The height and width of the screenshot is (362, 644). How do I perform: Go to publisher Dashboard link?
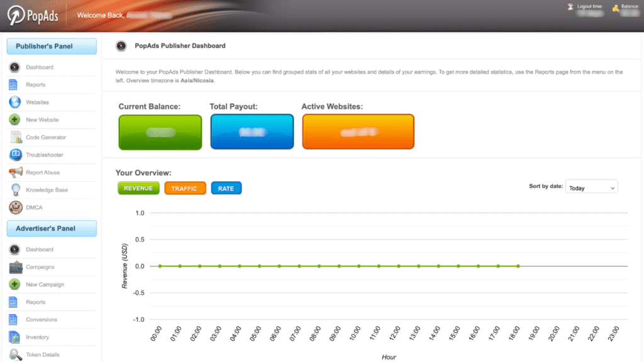[40, 67]
